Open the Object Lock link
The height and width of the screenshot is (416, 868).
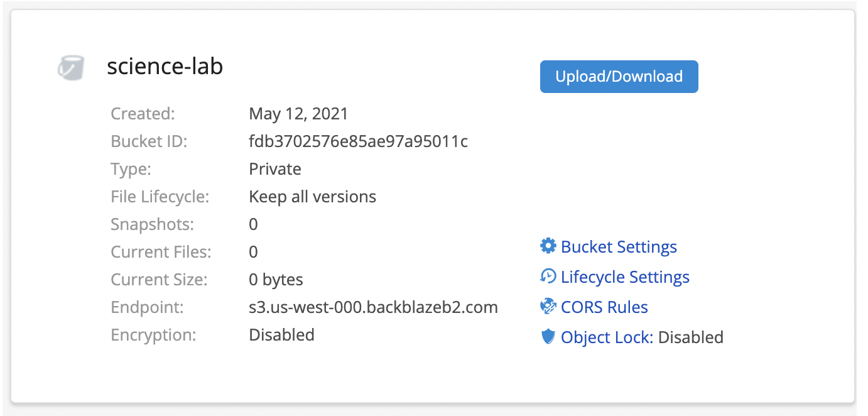pos(607,337)
